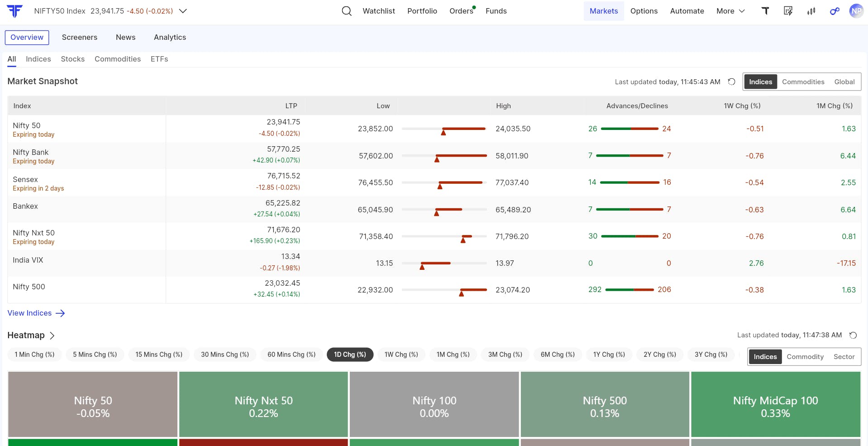This screenshot has height=446, width=868.
Task: Expand the Heatmap section chevron
Action: pyautogui.click(x=52, y=336)
